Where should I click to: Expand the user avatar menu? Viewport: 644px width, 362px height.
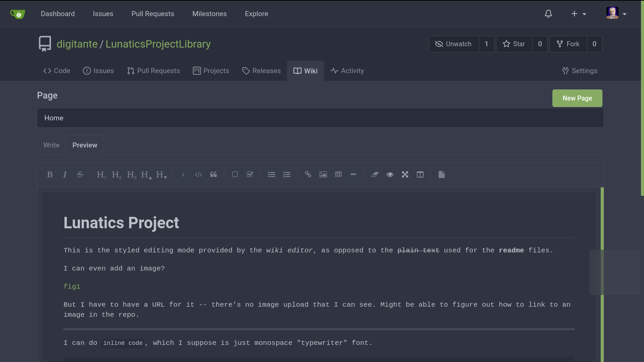(616, 14)
